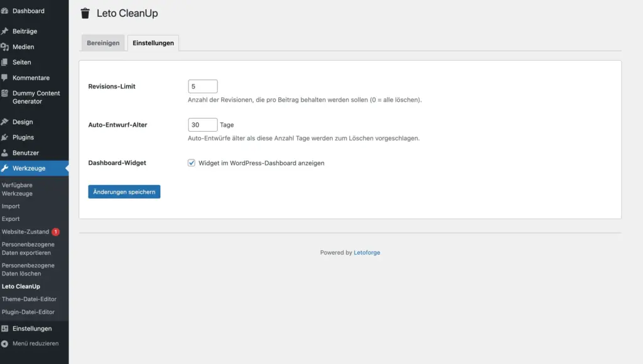The image size is (643, 364).
Task: Open Theme-Datei-Editor submenu link
Action: click(29, 299)
